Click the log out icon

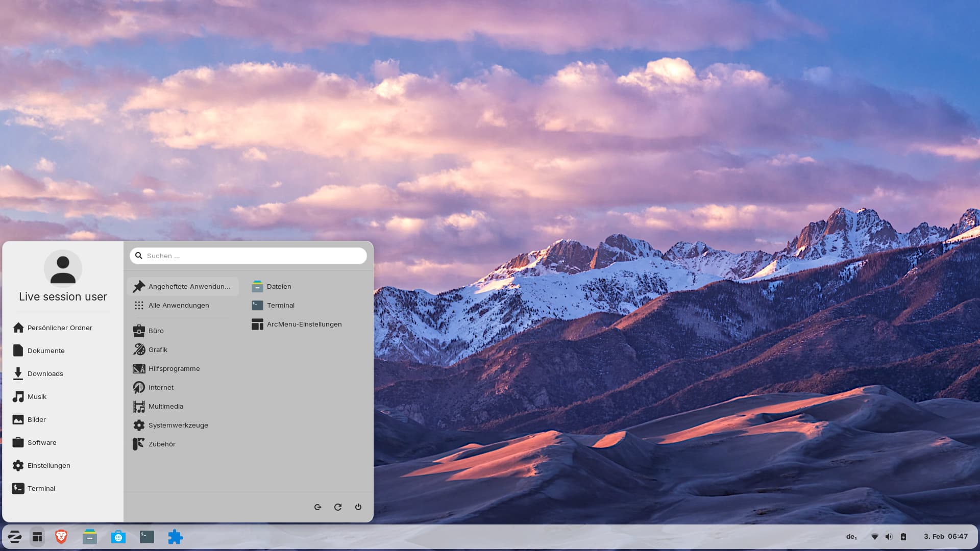coord(317,507)
